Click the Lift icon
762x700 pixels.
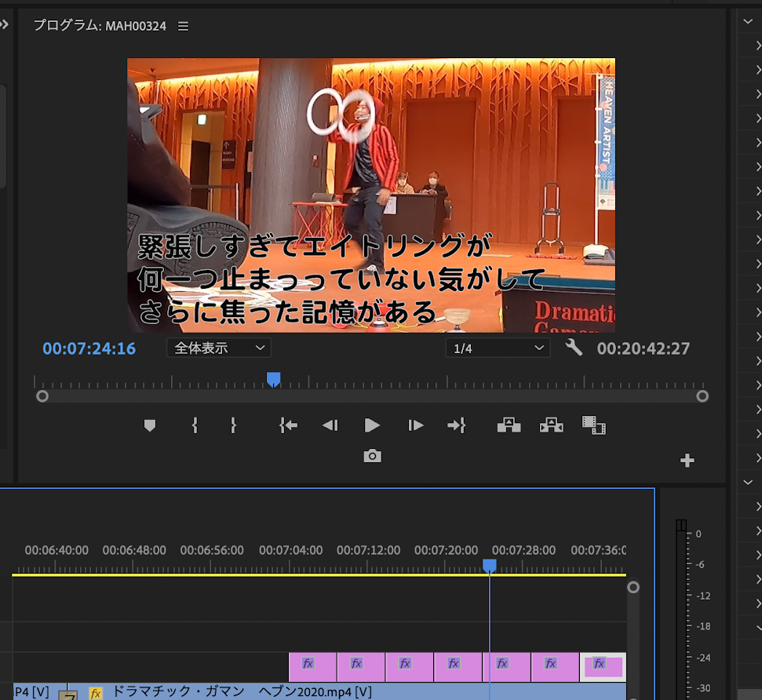pyautogui.click(x=509, y=425)
